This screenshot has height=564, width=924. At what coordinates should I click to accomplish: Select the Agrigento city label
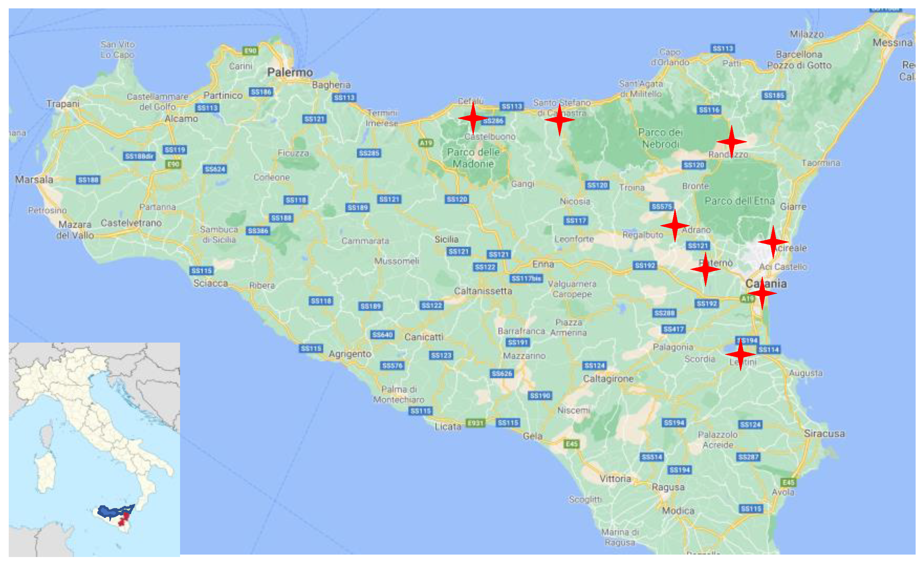click(350, 354)
